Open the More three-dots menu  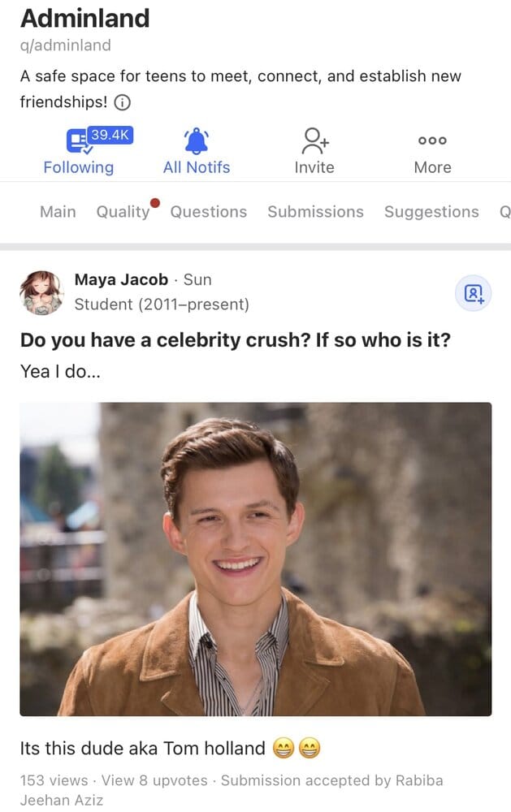[432, 140]
